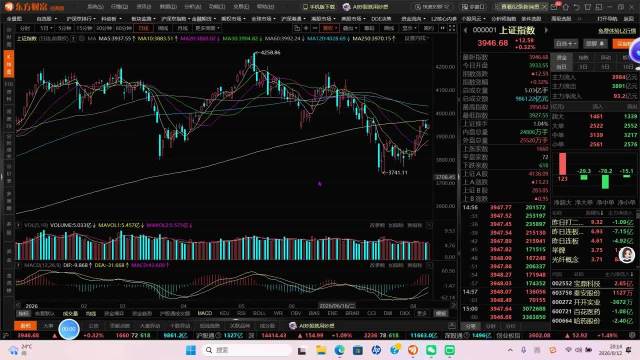Open 分析(A) menu
The width and height of the screenshot is (640, 360).
tap(193, 7)
